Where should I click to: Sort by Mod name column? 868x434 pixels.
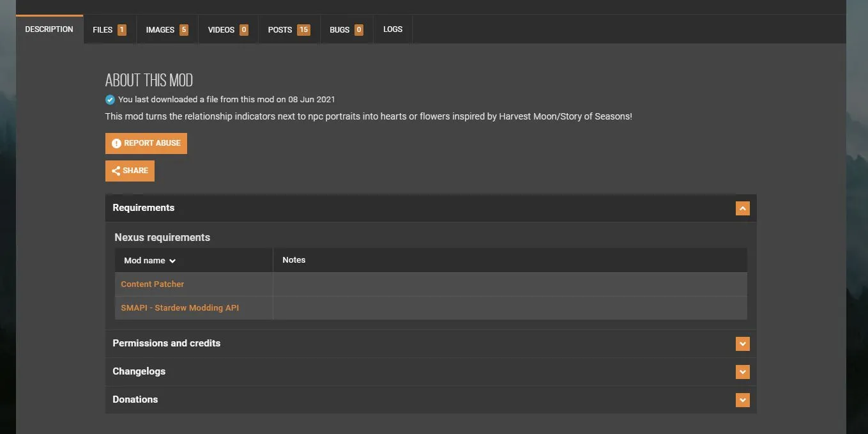149,261
